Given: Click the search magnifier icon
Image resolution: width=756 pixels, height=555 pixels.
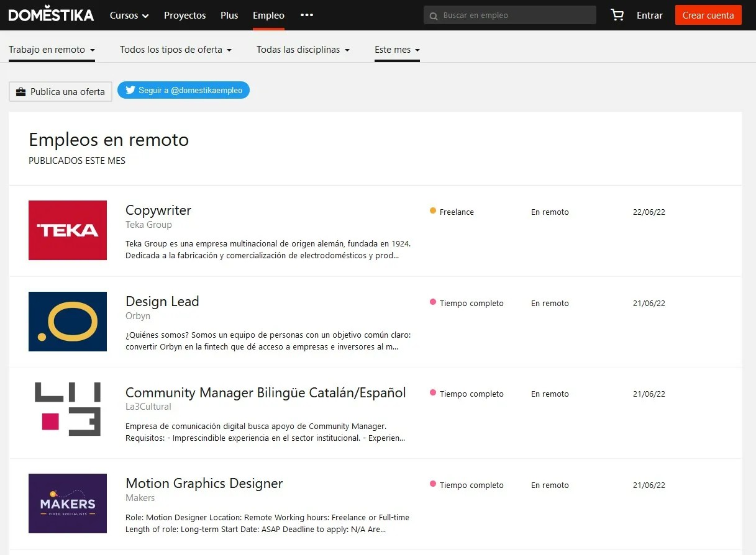Looking at the screenshot, I should 433,16.
